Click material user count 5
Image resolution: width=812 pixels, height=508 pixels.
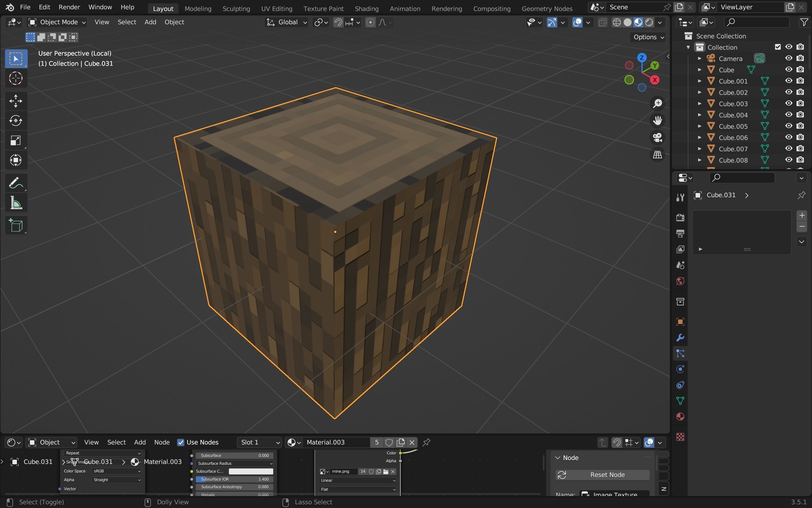pyautogui.click(x=376, y=443)
